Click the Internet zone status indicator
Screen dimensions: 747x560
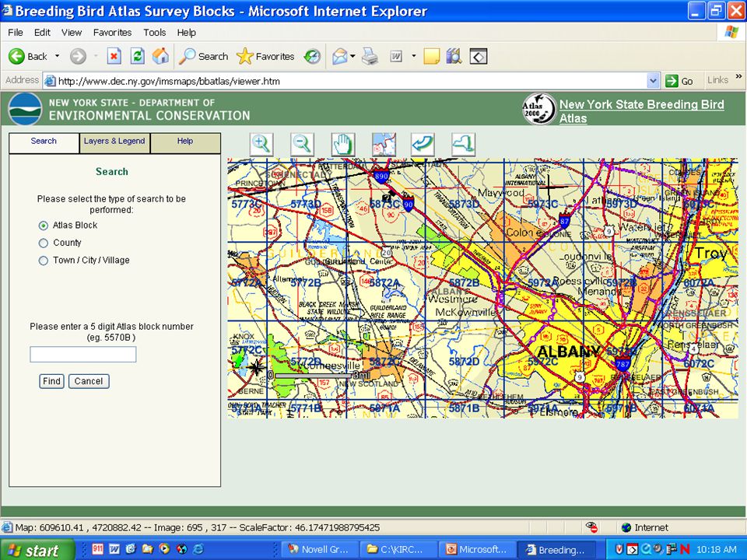(x=646, y=527)
